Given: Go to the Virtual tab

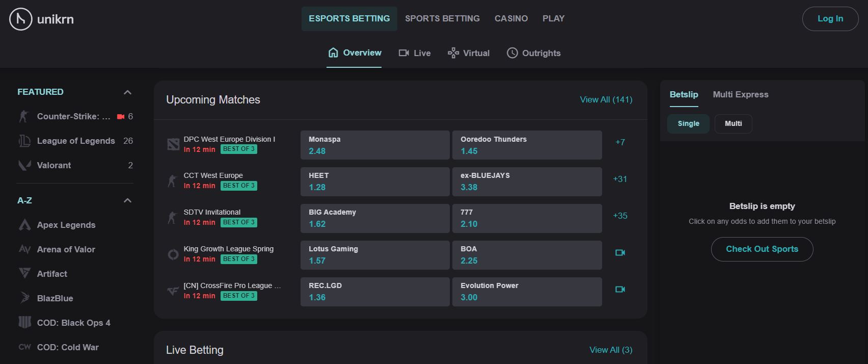Looking at the screenshot, I should 469,53.
